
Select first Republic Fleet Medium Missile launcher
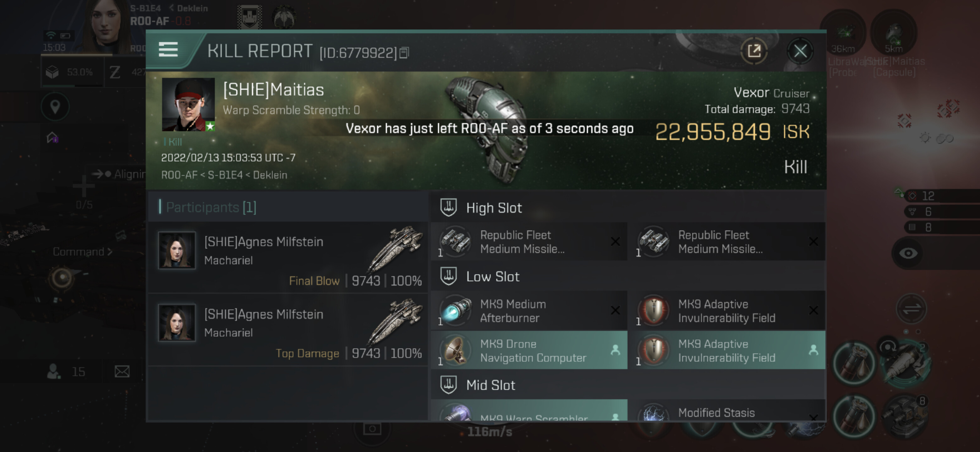click(529, 242)
